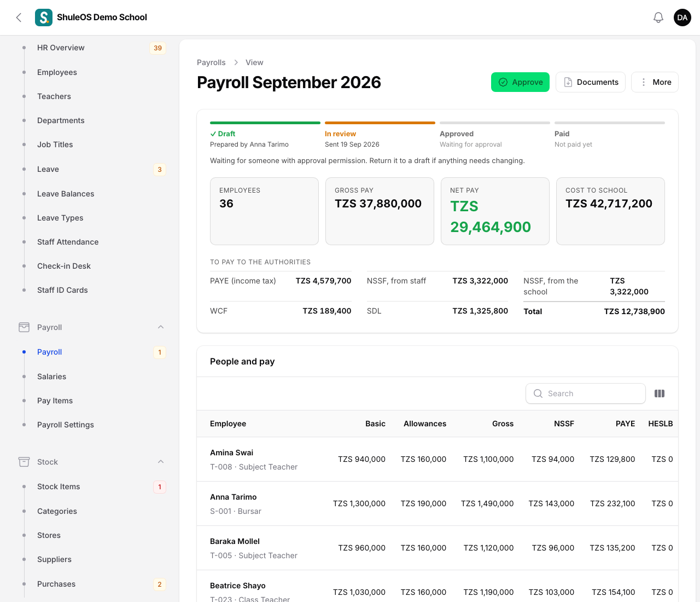
Task: Open the DA user avatar menu
Action: (x=682, y=18)
